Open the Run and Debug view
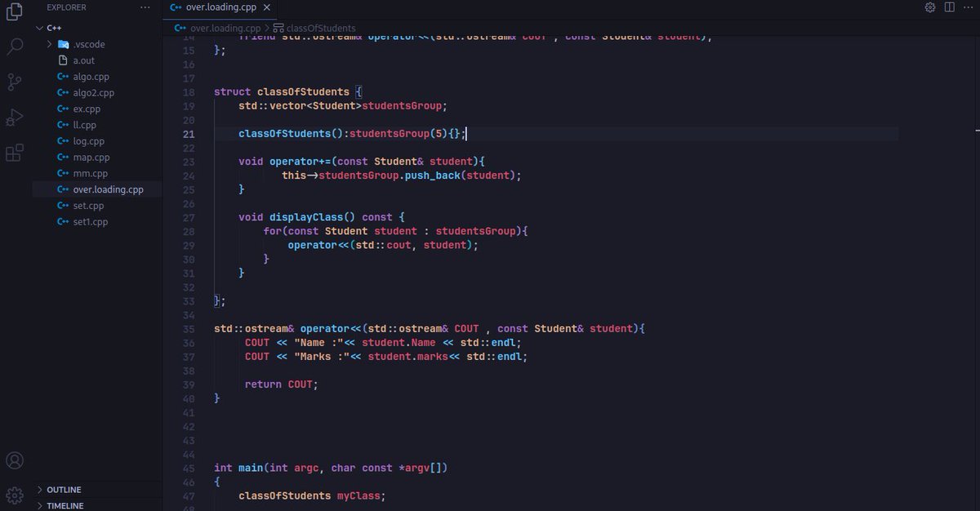The height and width of the screenshot is (511, 980). pyautogui.click(x=14, y=118)
